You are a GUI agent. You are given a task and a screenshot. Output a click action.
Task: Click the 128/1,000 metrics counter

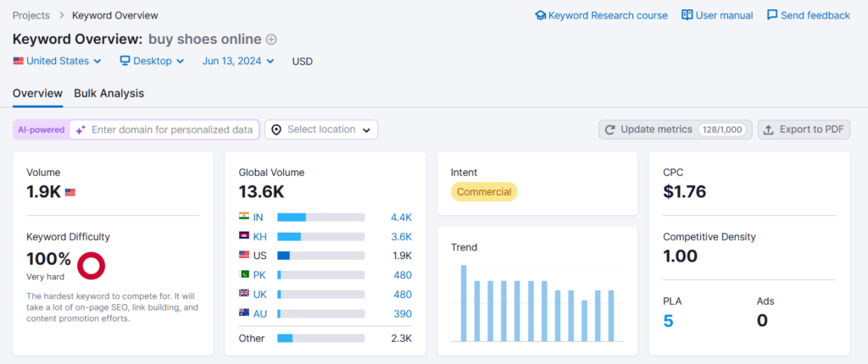click(x=722, y=130)
